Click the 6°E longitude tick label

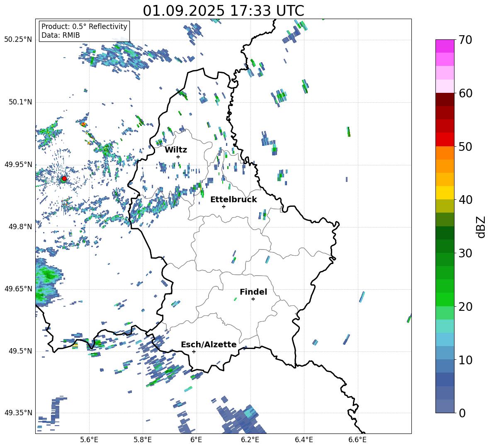point(196,440)
